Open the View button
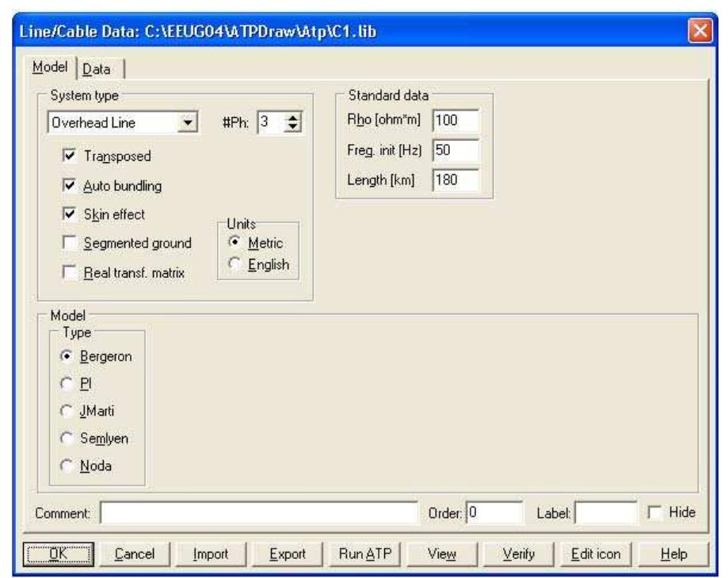 click(442, 554)
